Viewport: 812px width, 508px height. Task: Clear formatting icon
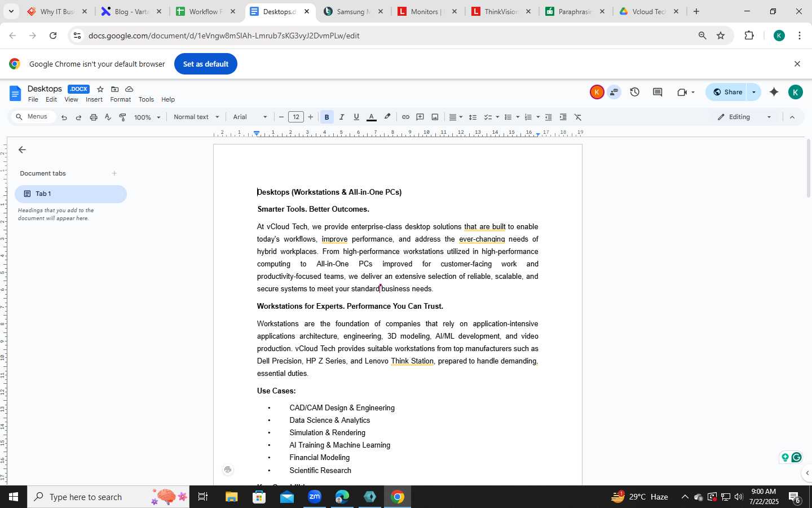coord(578,117)
